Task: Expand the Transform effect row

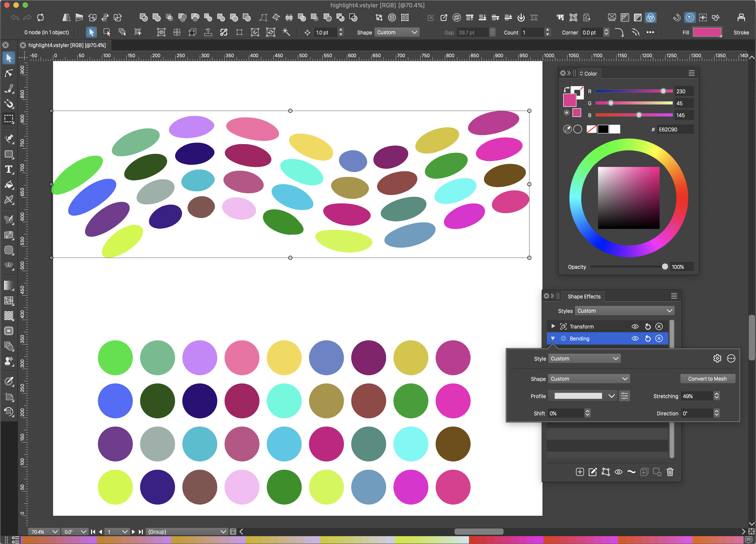Action: pos(553,326)
